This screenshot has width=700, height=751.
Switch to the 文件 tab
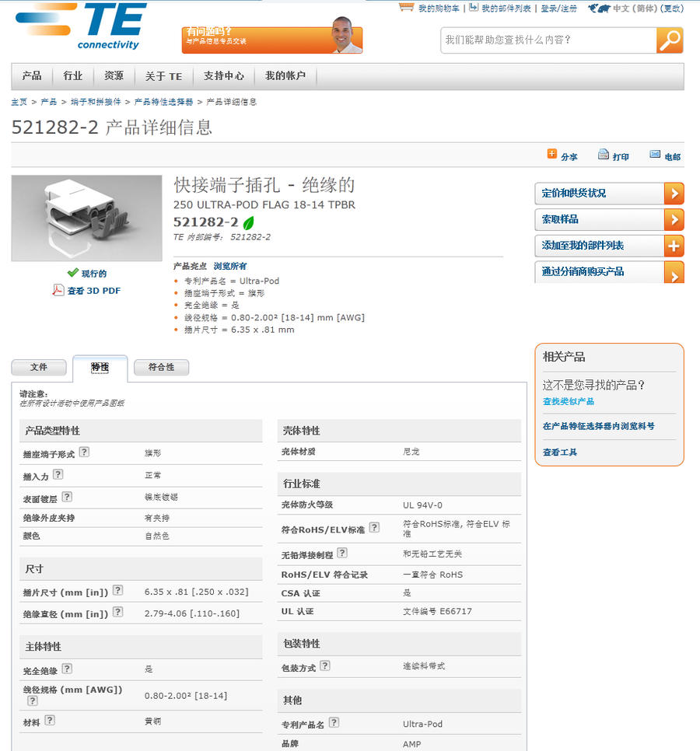click(39, 368)
